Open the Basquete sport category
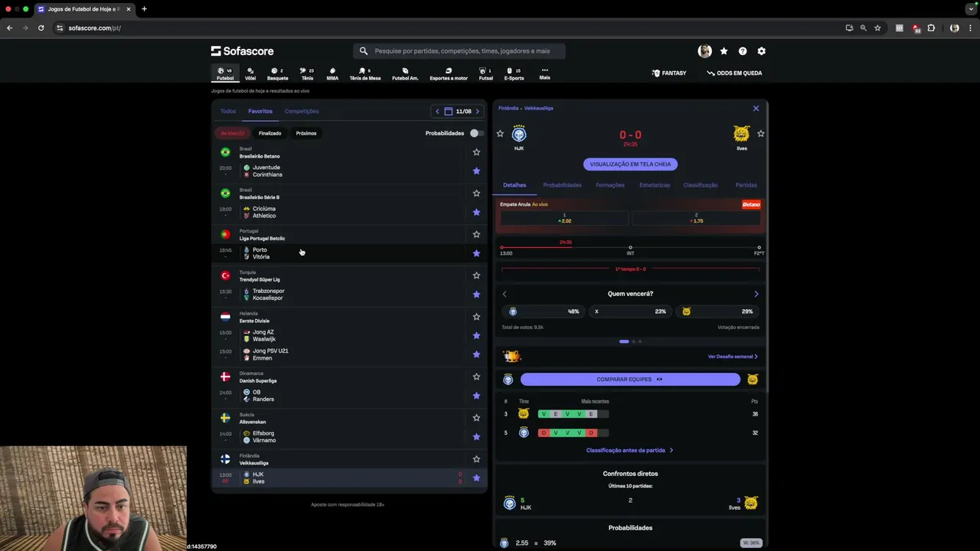 [x=278, y=73]
